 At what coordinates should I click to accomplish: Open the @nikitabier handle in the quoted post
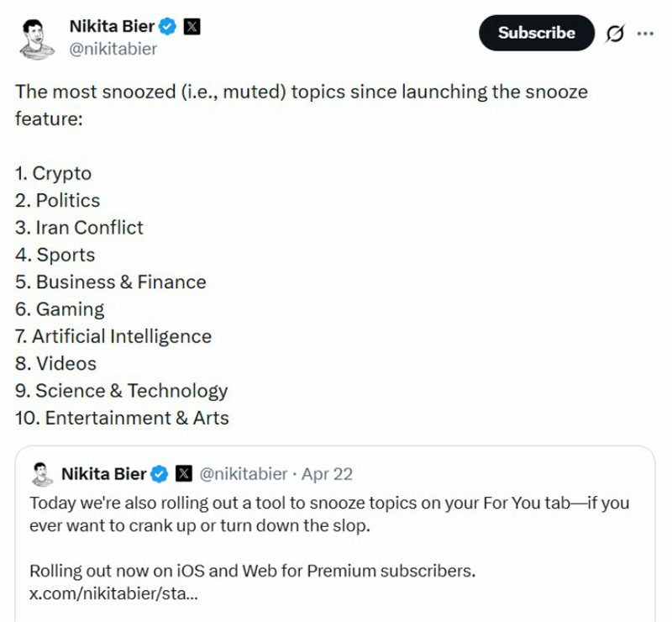243,474
